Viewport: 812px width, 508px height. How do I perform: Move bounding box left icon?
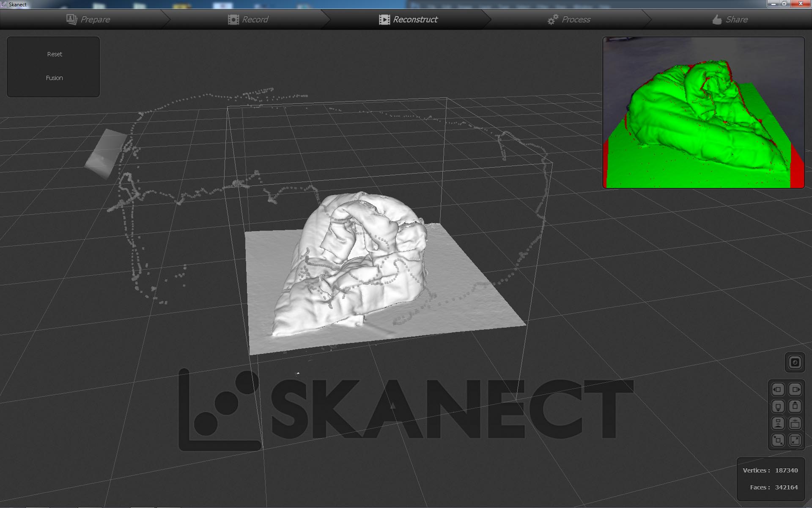click(778, 389)
